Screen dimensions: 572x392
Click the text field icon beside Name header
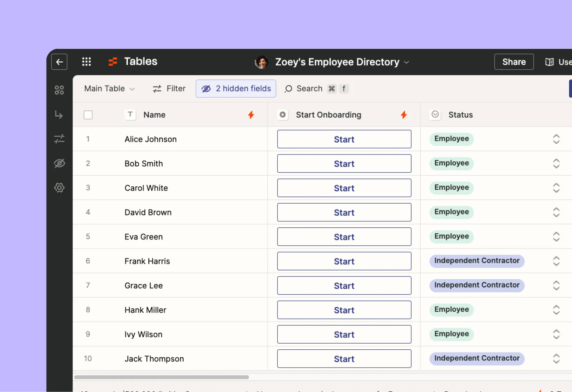(130, 115)
